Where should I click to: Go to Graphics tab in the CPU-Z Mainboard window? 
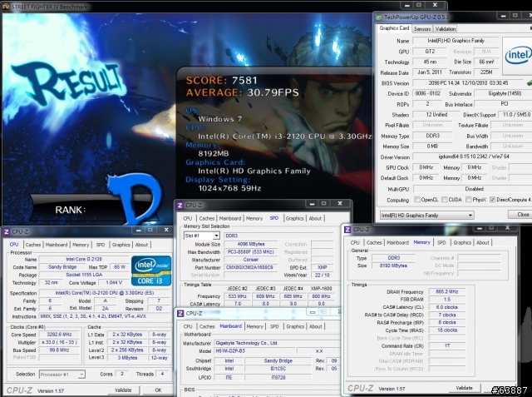pyautogui.click(x=295, y=326)
